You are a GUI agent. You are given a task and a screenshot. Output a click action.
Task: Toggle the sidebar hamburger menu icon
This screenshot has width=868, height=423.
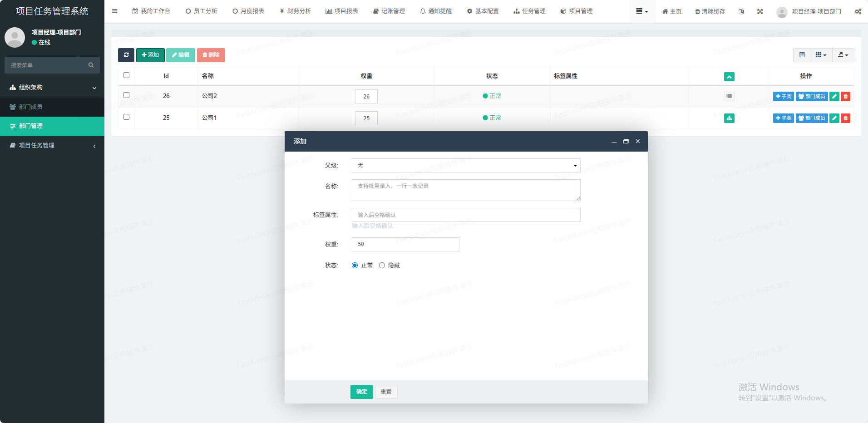115,11
